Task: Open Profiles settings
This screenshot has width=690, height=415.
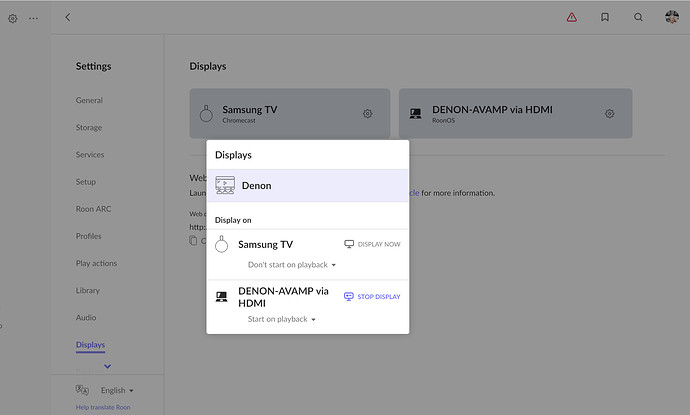Action: click(88, 236)
